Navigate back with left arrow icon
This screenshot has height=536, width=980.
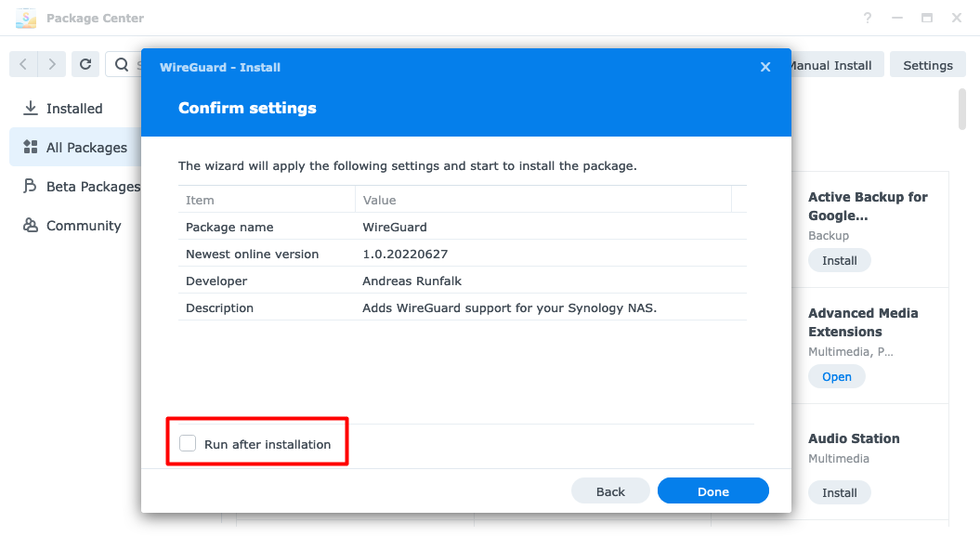23,64
